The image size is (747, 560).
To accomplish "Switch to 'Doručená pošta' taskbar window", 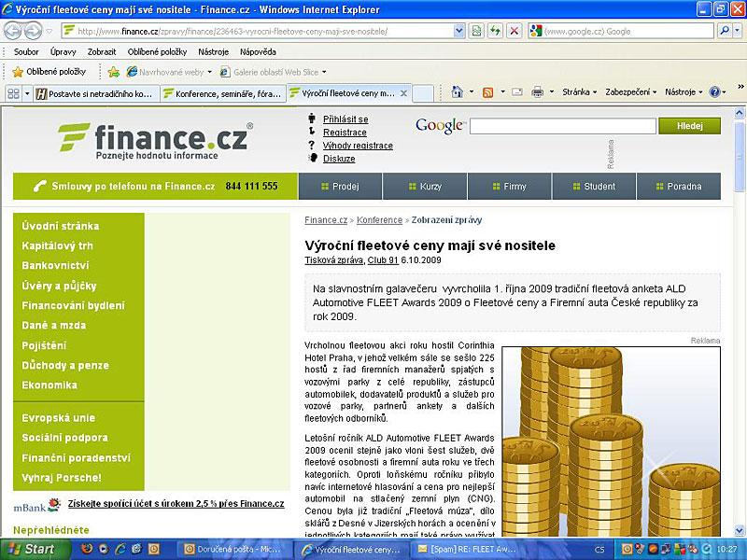I will tap(233, 550).
